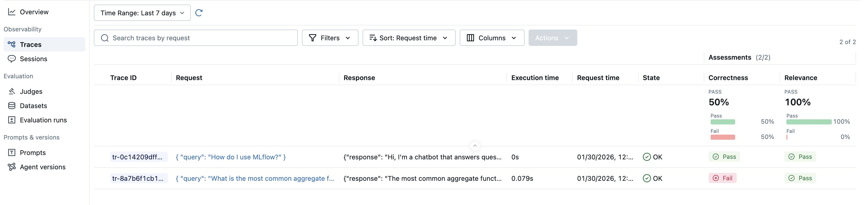Click the Evaluation runs icon
This screenshot has height=205, width=868.
pyautogui.click(x=11, y=120)
